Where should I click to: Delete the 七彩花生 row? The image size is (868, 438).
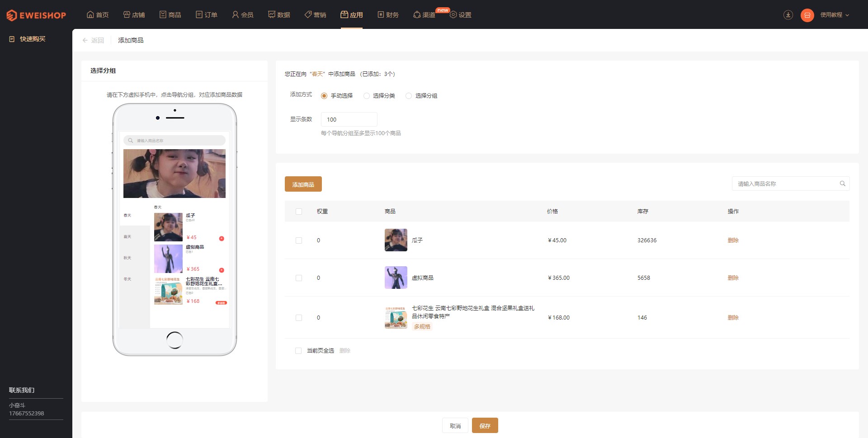(733, 318)
